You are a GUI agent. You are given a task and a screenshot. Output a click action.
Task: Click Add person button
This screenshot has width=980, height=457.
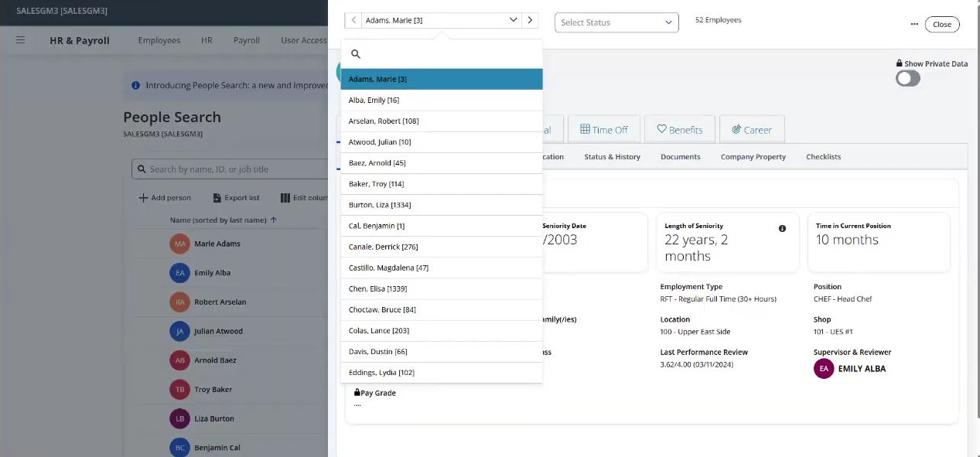165,198
